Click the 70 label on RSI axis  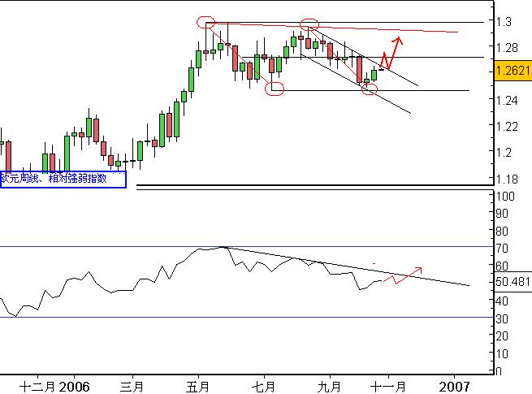pyautogui.click(x=502, y=249)
